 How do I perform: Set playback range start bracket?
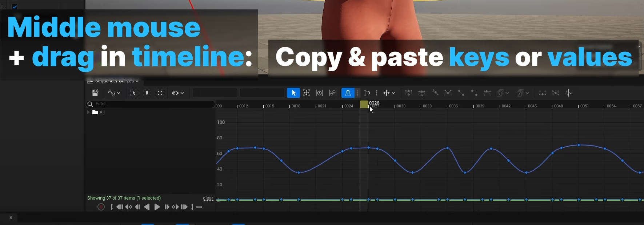pyautogui.click(x=111, y=207)
